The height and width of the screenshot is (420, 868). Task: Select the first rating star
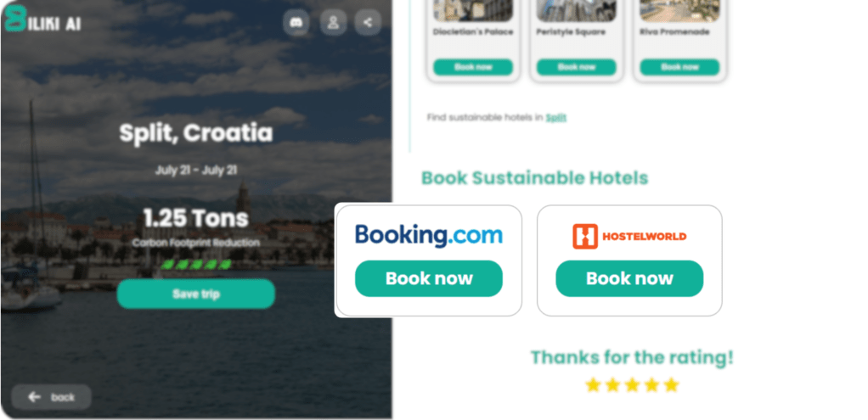pyautogui.click(x=593, y=385)
